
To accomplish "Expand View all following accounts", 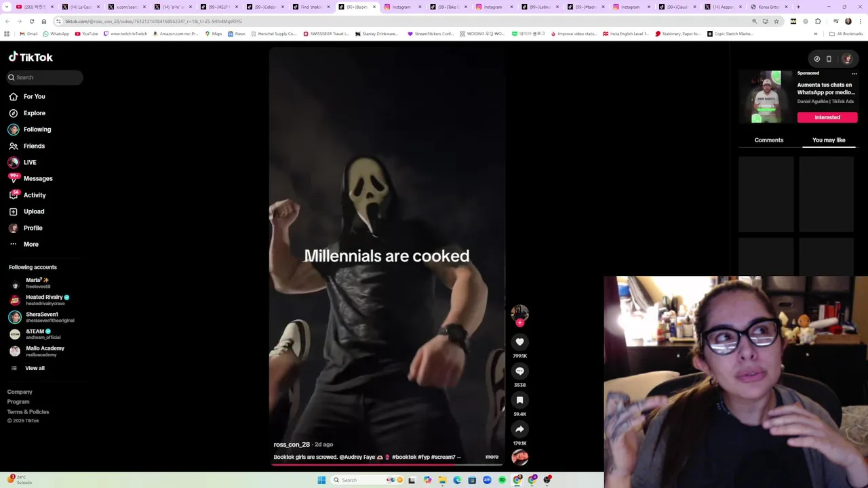I will pyautogui.click(x=28, y=368).
